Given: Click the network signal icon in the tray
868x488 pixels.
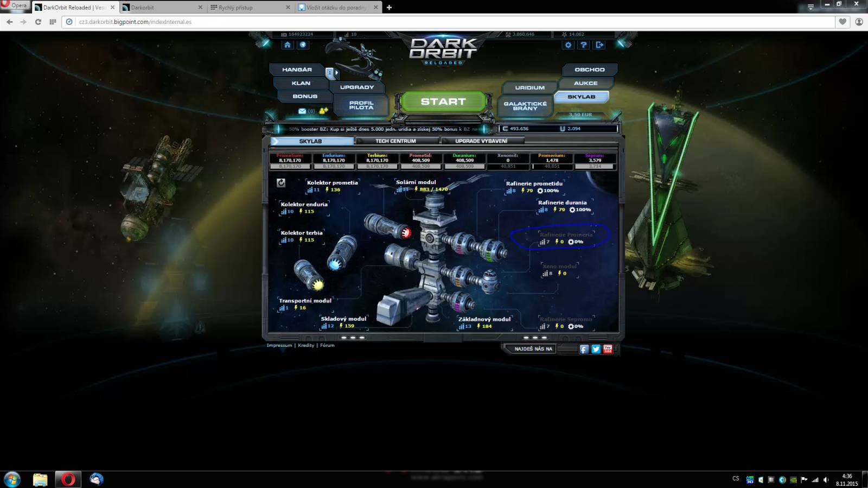Looking at the screenshot, I should tap(815, 480).
